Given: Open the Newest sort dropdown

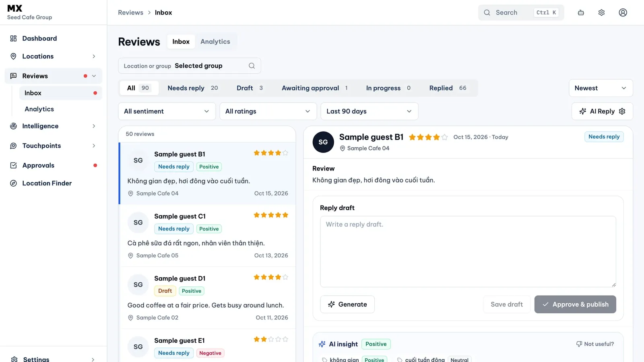Looking at the screenshot, I should coord(601,88).
